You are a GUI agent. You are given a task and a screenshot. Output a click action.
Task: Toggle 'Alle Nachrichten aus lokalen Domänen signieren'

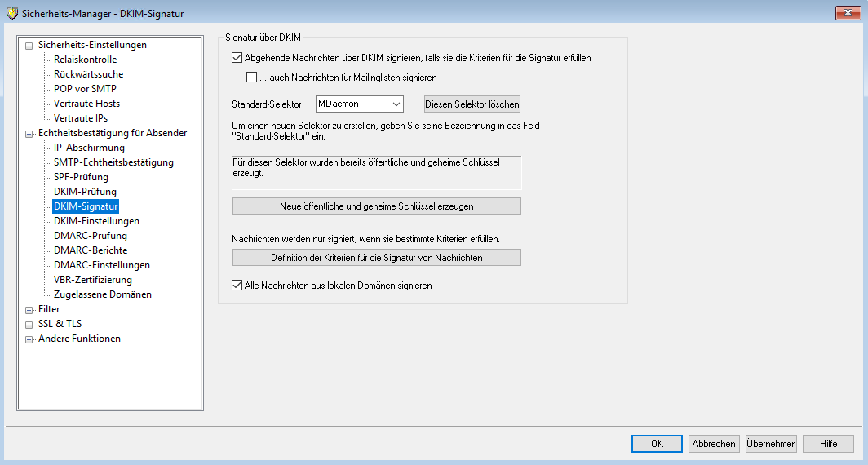coord(237,286)
